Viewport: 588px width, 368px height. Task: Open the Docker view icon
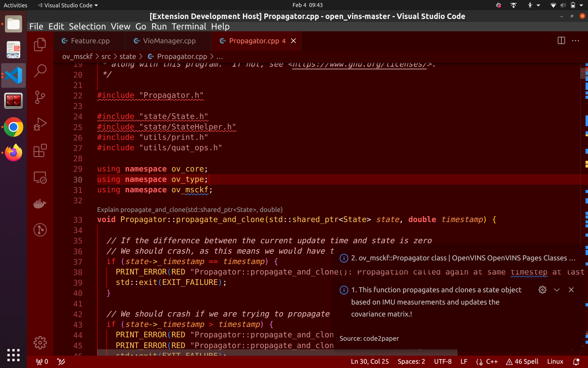point(40,203)
